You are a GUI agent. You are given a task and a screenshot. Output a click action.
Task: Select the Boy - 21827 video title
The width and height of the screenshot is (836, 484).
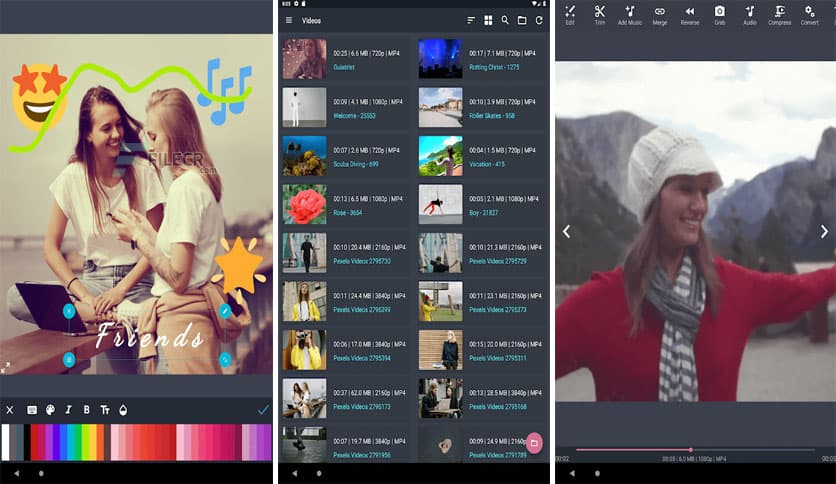(x=484, y=213)
